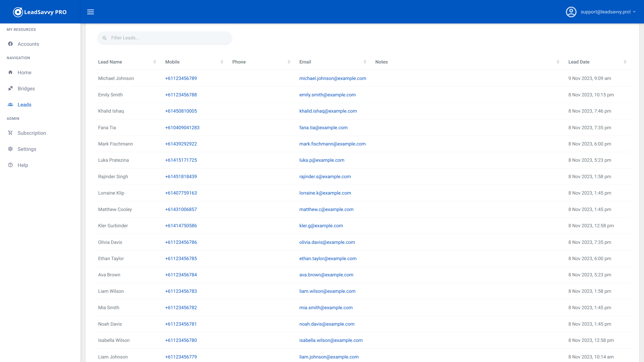
Task: Click the search magnifier icon
Action: [x=104, y=38]
